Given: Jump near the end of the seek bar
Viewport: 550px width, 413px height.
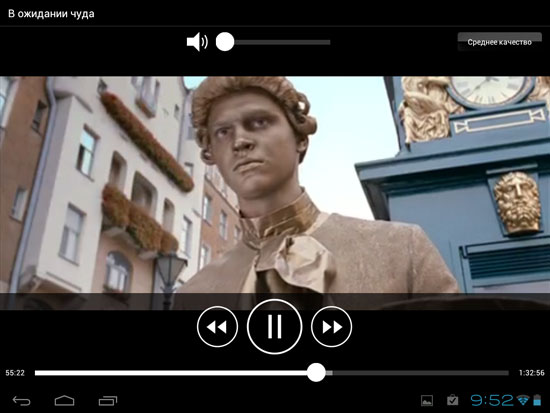Looking at the screenshot, I should click(505, 373).
